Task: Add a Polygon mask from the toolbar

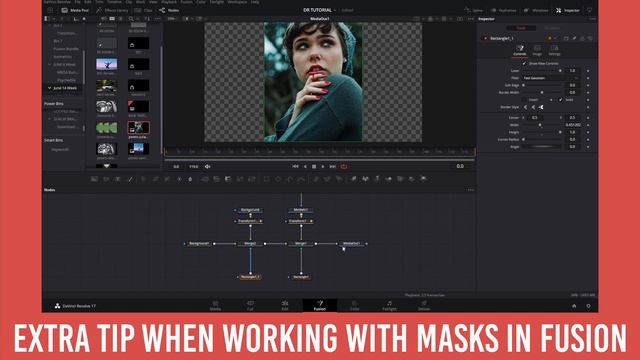Action: tap(290, 179)
